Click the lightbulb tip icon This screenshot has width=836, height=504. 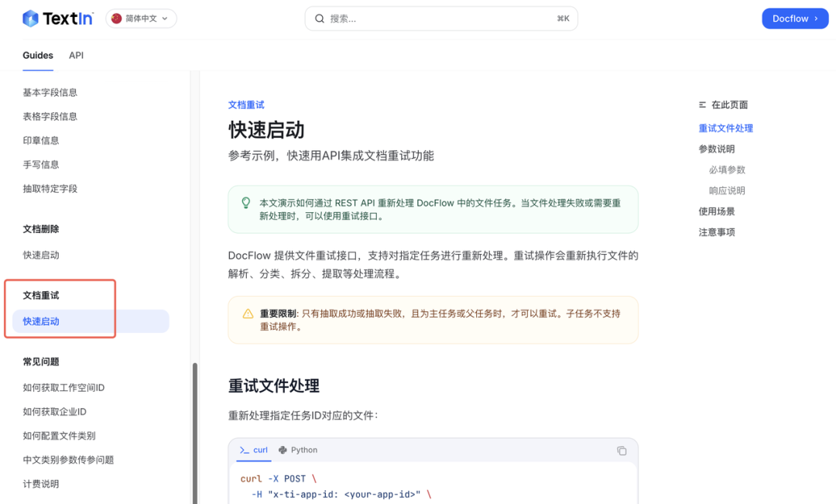[x=246, y=203]
